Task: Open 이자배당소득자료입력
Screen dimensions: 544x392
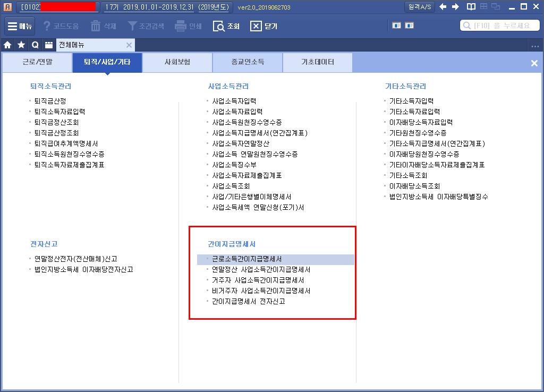Action: pyautogui.click(x=421, y=123)
